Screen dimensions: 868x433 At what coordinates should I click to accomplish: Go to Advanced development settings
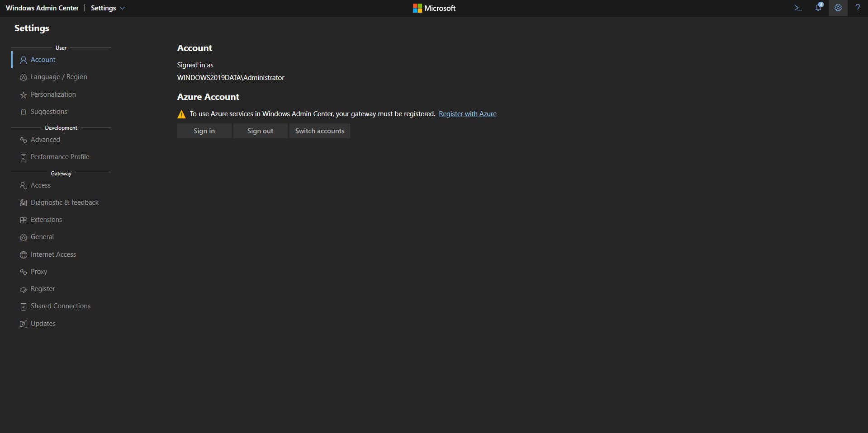click(x=45, y=140)
